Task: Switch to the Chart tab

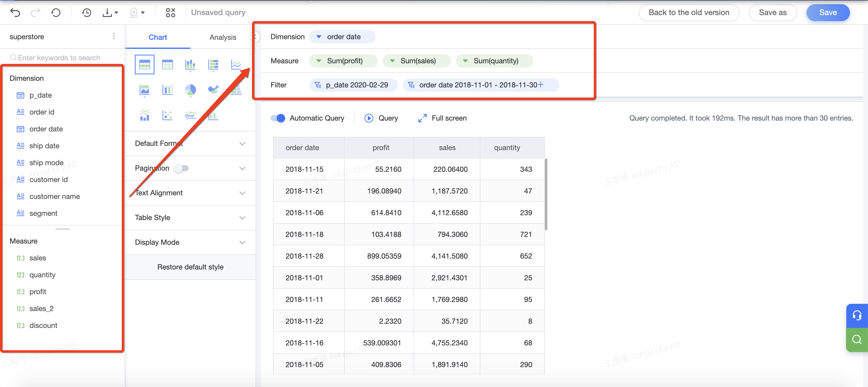Action: point(158,37)
